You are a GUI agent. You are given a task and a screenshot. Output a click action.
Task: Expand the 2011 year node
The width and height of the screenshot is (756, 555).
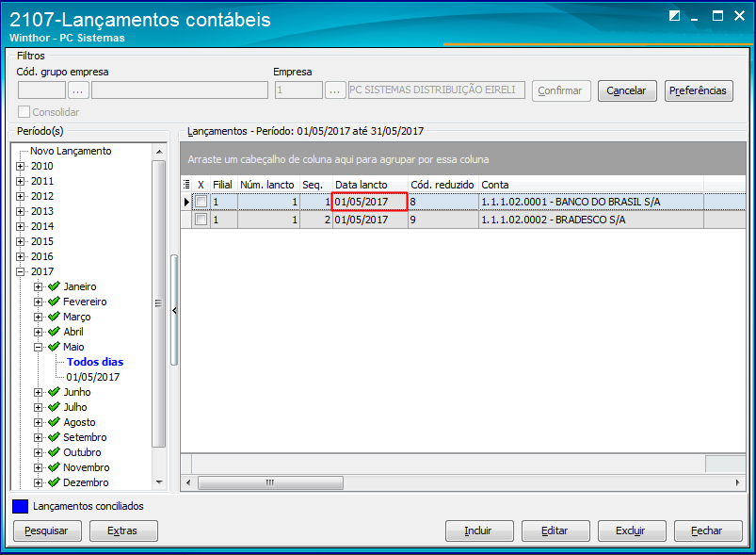tap(20, 181)
